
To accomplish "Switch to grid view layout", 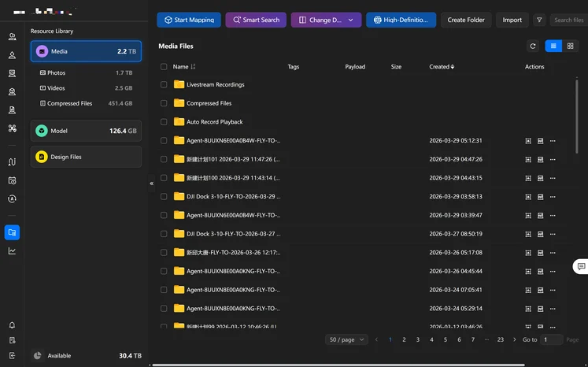I will click(x=571, y=46).
